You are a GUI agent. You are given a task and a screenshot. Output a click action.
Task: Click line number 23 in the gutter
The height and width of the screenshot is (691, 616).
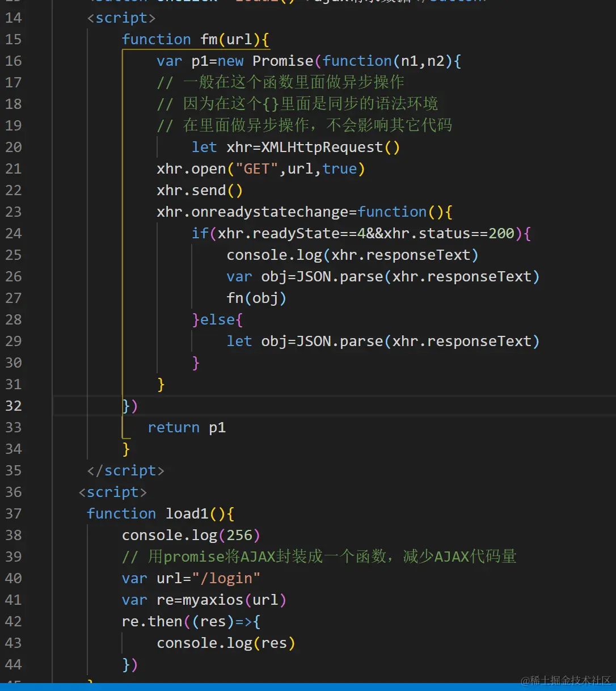pos(14,212)
